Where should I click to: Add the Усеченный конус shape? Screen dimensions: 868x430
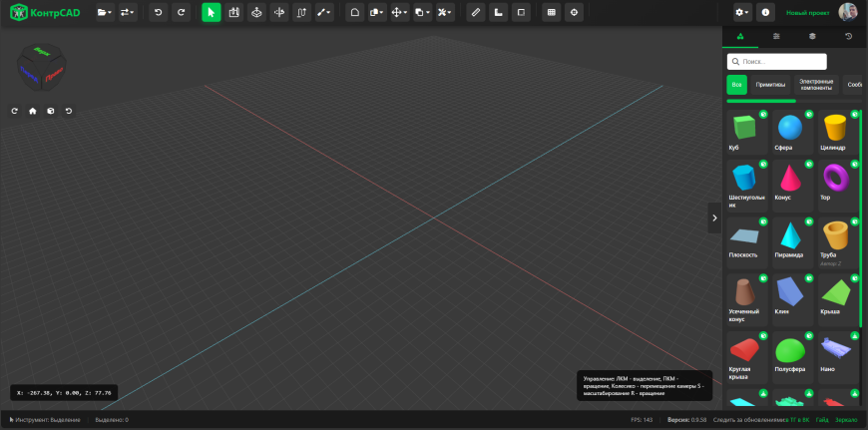point(747,299)
